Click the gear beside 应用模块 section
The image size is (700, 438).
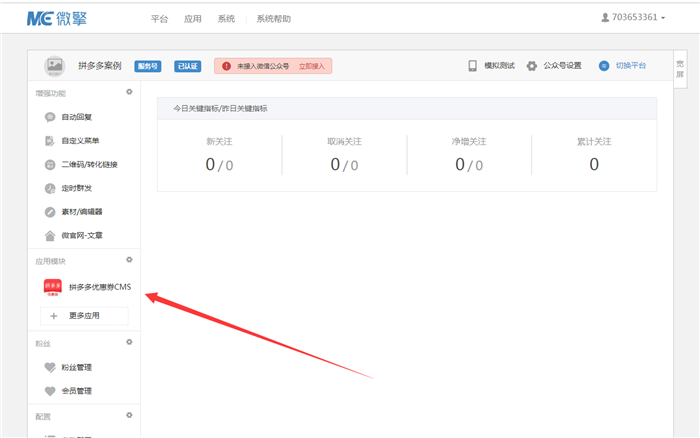point(128,260)
